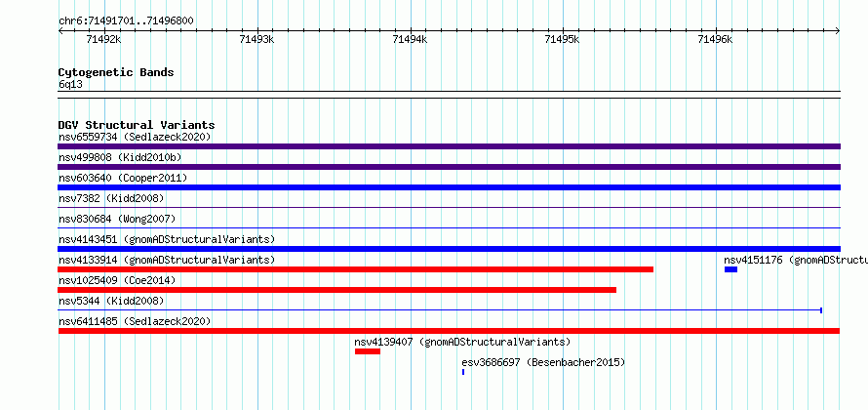Image resolution: width=868 pixels, height=410 pixels.
Task: Select the purple bar for nsv6559734
Action: tap(449, 146)
